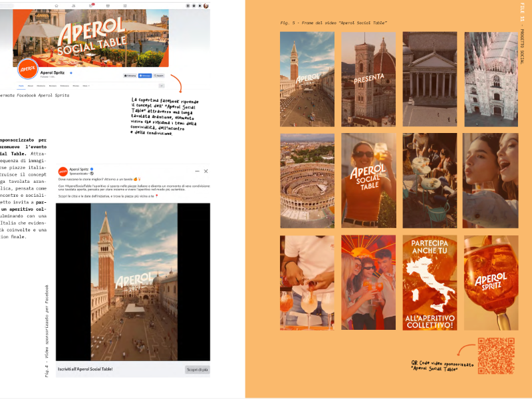Select the Followers tab

click(x=65, y=86)
